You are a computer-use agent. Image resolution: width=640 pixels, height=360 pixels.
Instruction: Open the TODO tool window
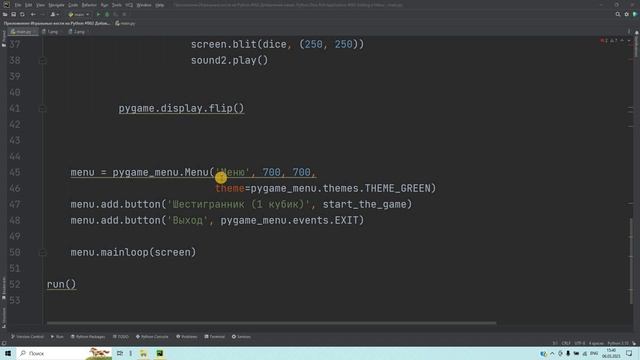(x=120, y=337)
